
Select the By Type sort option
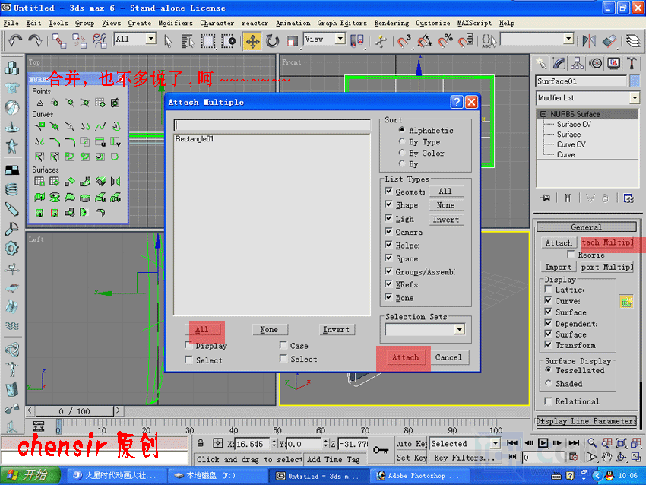[402, 141]
